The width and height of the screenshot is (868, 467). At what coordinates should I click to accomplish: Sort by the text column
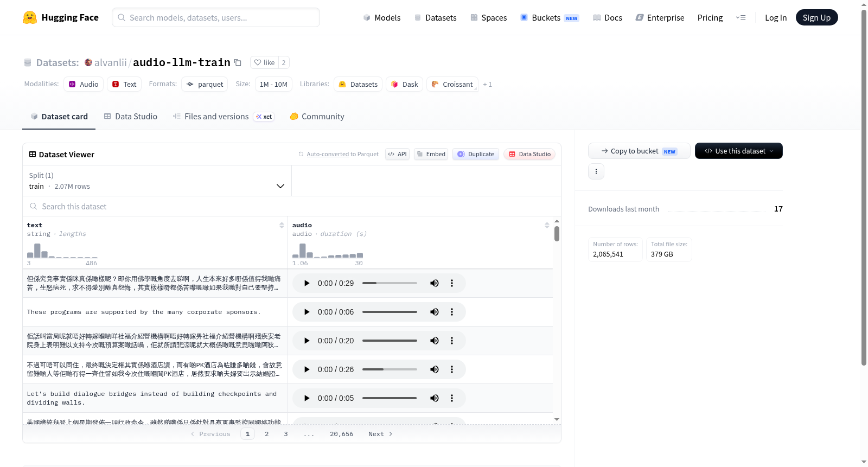click(x=282, y=225)
